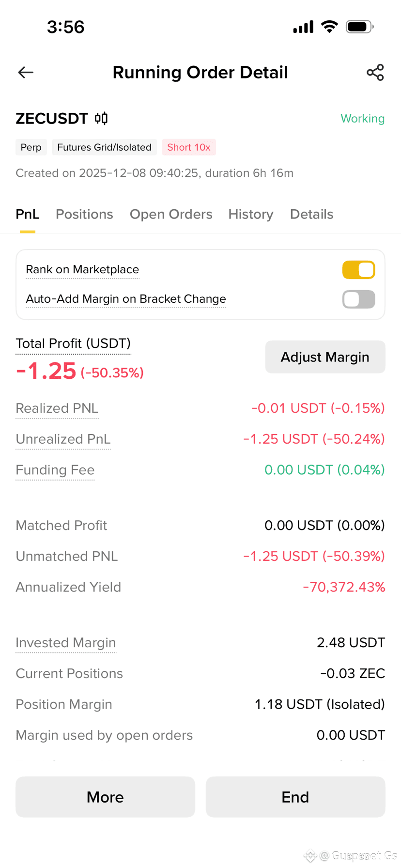View the Details tab
Viewport: 401px width, 868px height.
tap(311, 214)
